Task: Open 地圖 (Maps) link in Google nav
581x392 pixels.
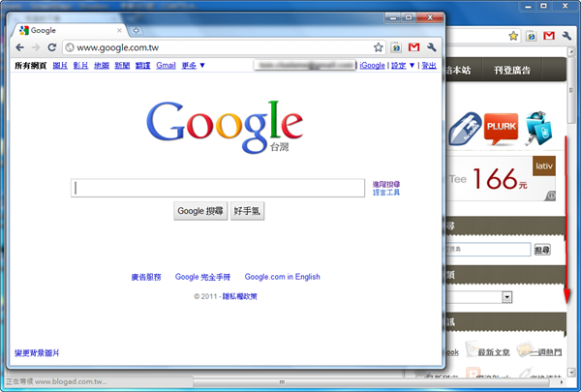Action: [x=102, y=66]
